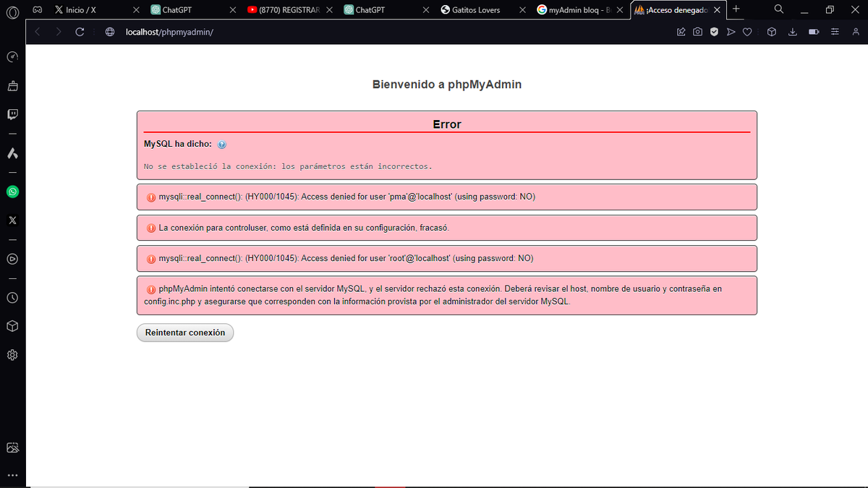Search tabs with the magnifier icon
The height and width of the screenshot is (488, 868).
point(779,9)
